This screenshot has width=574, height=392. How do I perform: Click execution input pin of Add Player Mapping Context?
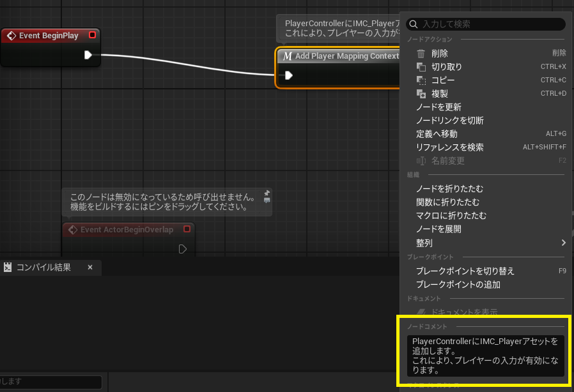click(289, 75)
